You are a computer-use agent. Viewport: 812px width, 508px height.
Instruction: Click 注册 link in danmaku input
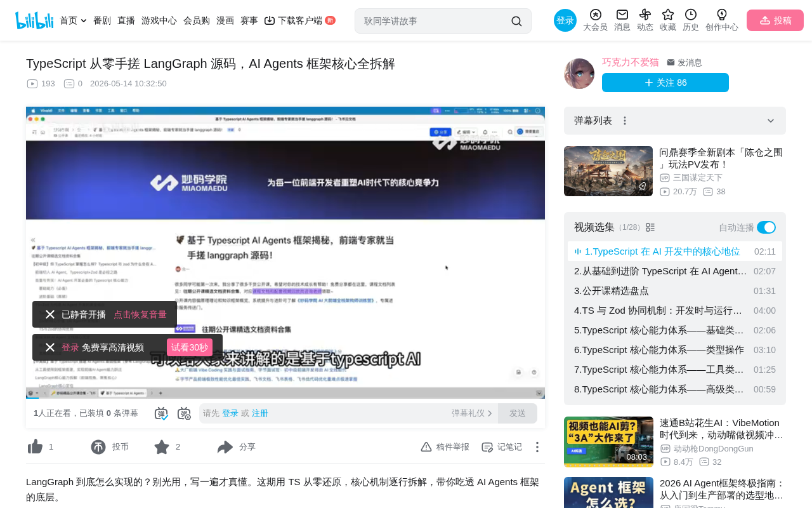pos(260,413)
